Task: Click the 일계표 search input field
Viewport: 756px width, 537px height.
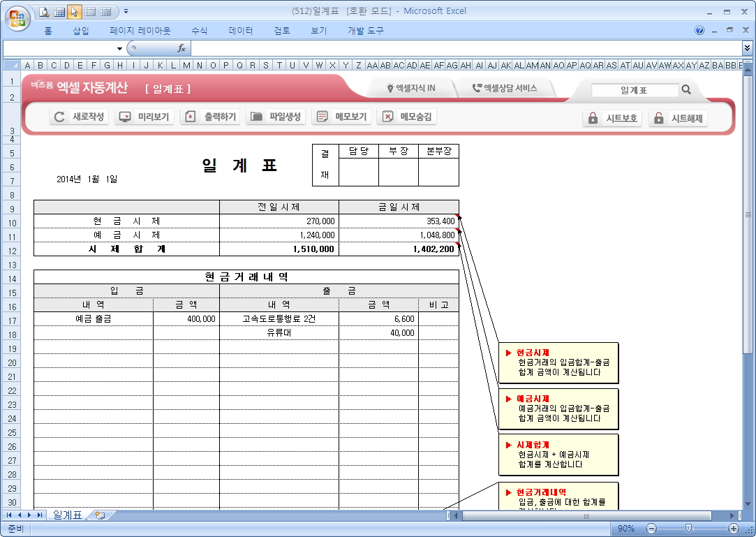Action: click(634, 90)
